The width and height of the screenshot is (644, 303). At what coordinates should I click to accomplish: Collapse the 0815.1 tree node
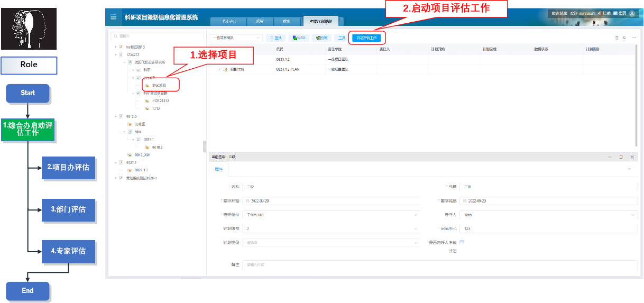(x=133, y=139)
